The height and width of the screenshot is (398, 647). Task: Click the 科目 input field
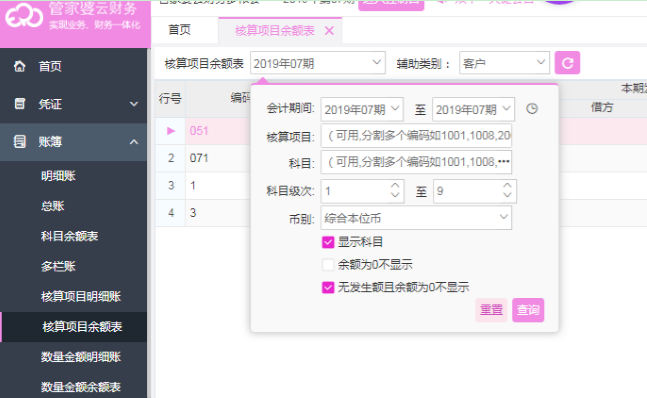[x=416, y=162]
